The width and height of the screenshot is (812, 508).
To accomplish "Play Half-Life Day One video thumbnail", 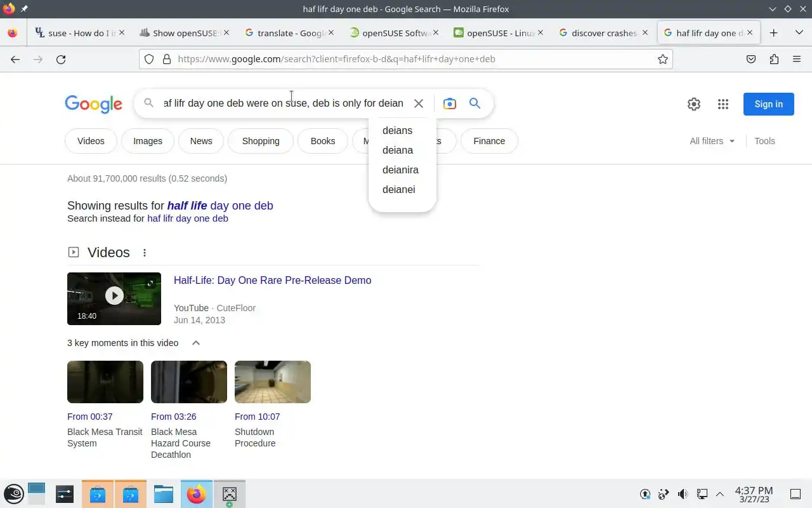I will pos(114,298).
